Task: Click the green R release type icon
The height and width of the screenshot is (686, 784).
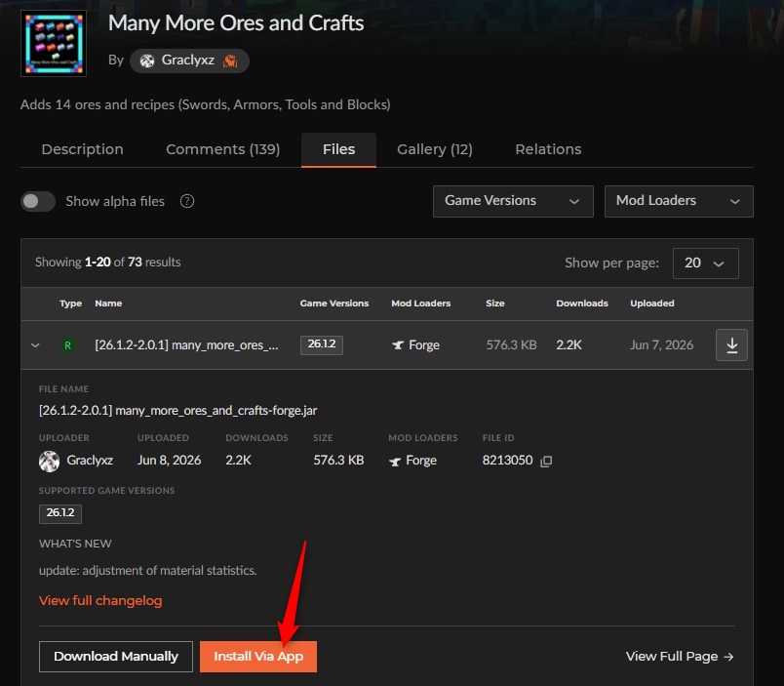Action: 67,345
